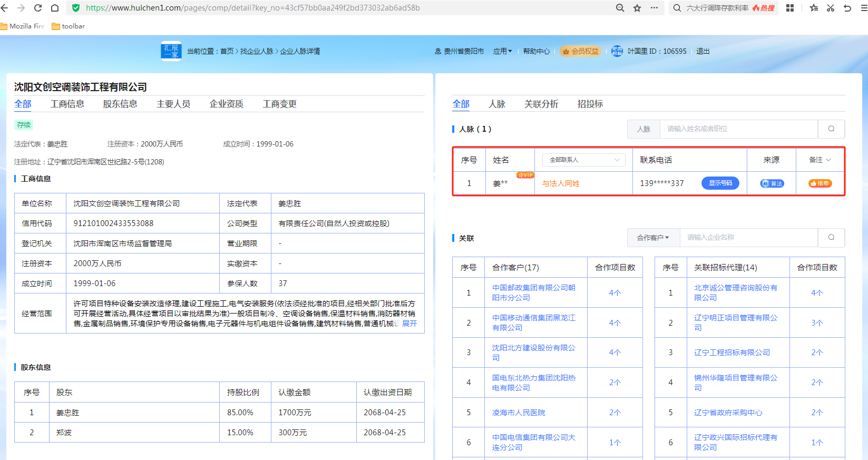
Task: Open the favorites star list icon
Action: (x=814, y=8)
